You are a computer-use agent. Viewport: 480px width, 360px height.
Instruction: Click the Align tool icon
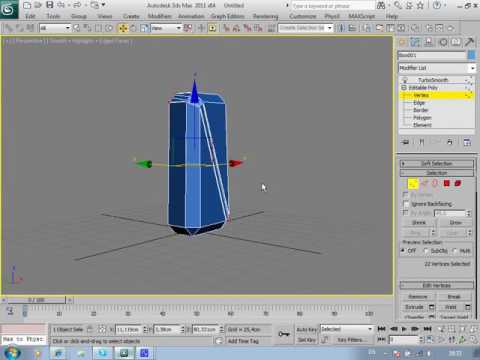(x=352, y=28)
